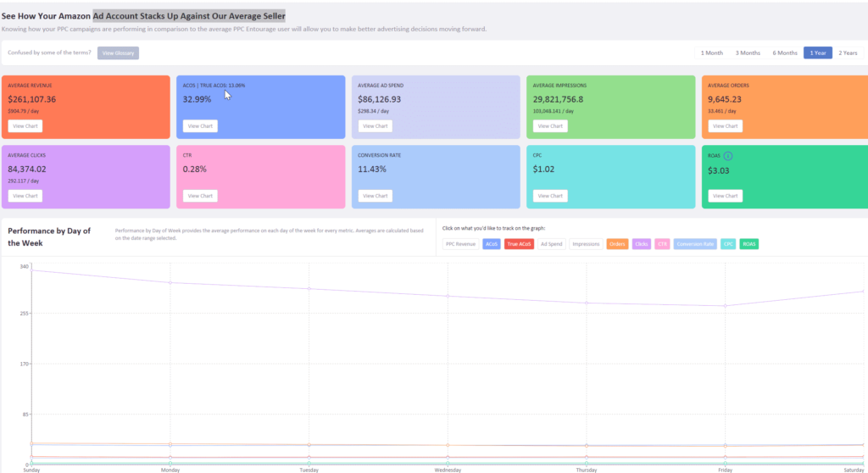View Chart for CPC card
868x473 pixels.
550,196
